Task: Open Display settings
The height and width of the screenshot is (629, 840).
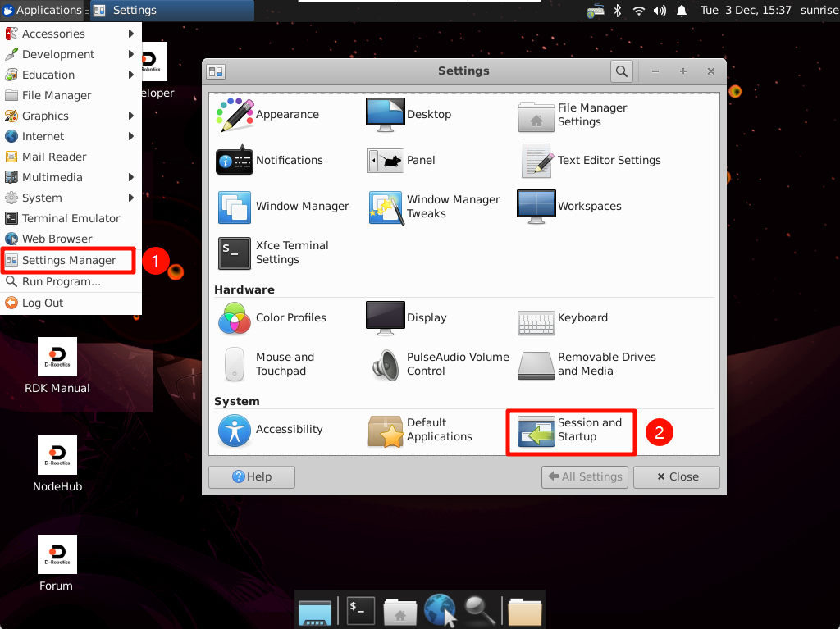Action: click(407, 317)
